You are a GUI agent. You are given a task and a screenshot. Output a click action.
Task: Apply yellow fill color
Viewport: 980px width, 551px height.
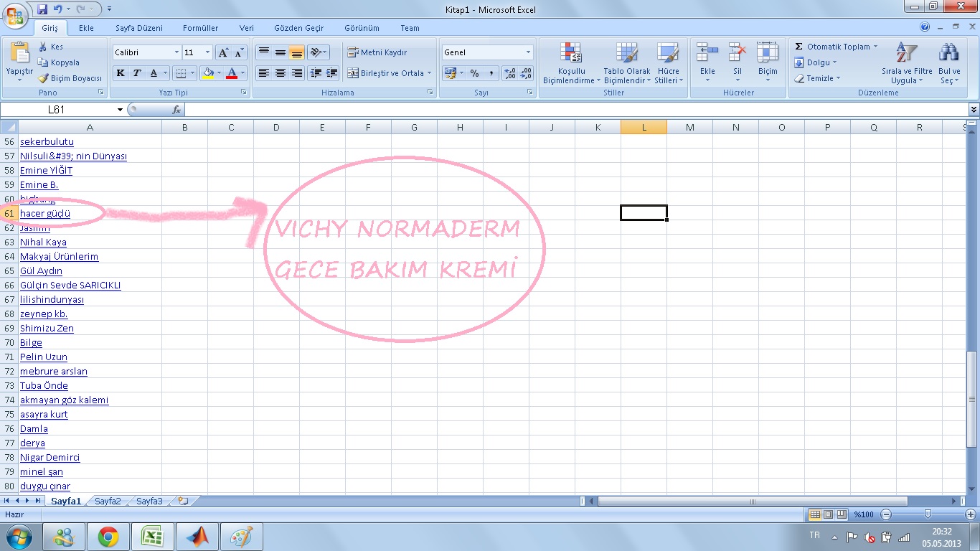click(208, 73)
